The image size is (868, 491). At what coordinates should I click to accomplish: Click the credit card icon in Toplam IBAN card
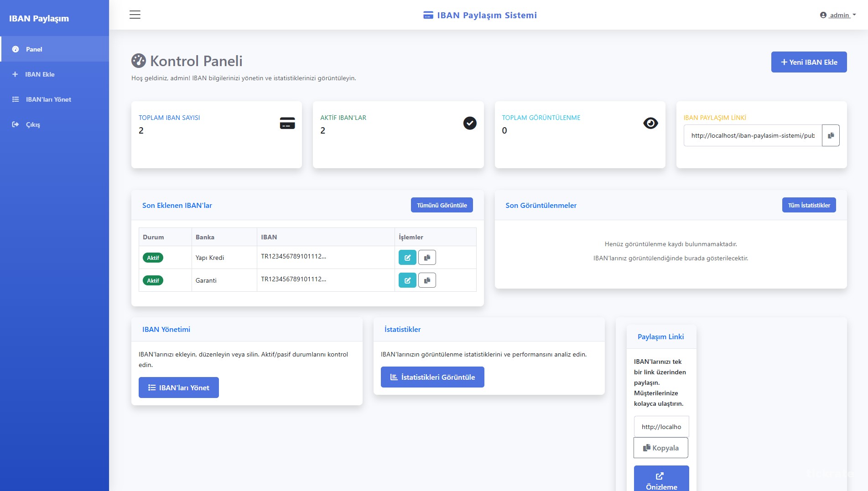[287, 123]
